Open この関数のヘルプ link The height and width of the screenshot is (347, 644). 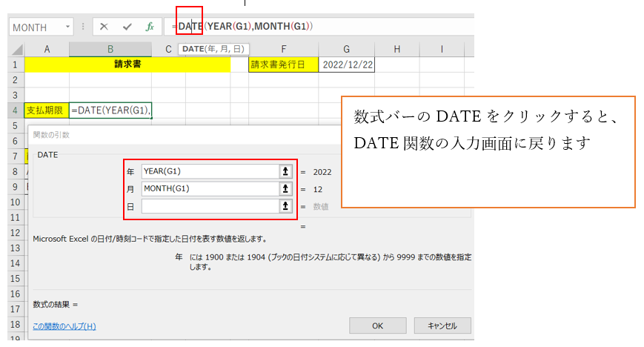(x=64, y=325)
